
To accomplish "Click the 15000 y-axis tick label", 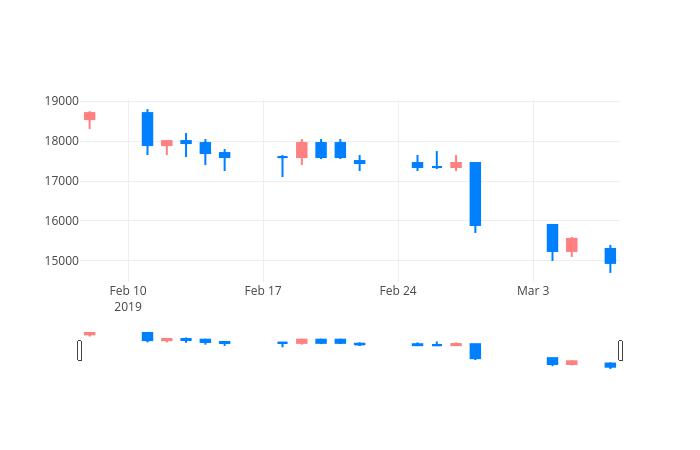I will pos(62,261).
